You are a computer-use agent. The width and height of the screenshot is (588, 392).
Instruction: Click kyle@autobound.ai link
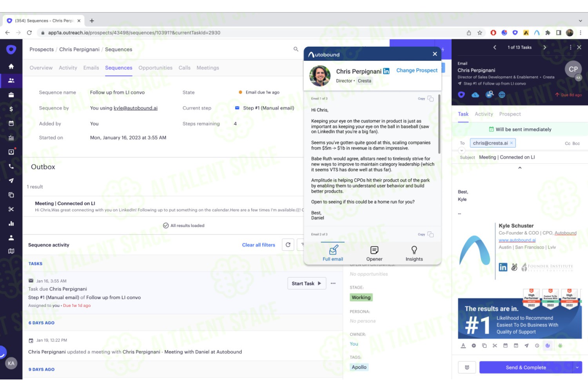(136, 108)
